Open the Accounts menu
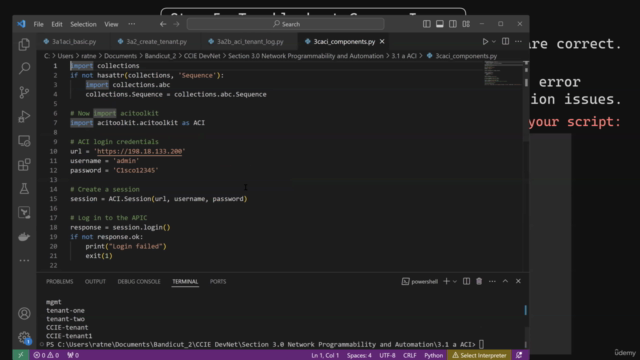This screenshot has width=640, height=360. point(24,313)
